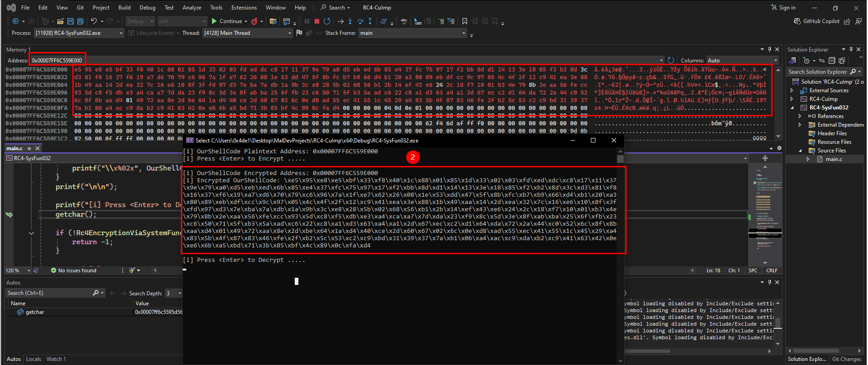Screen dimensions: 868x365
Task: Click the No issues found indicator
Action: [73, 270]
